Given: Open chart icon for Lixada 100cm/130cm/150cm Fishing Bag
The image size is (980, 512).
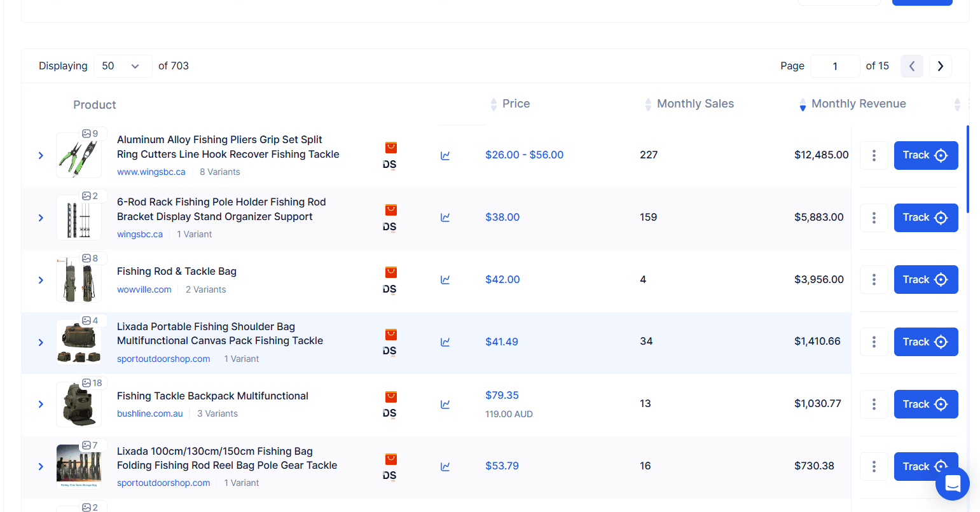Looking at the screenshot, I should point(445,467).
